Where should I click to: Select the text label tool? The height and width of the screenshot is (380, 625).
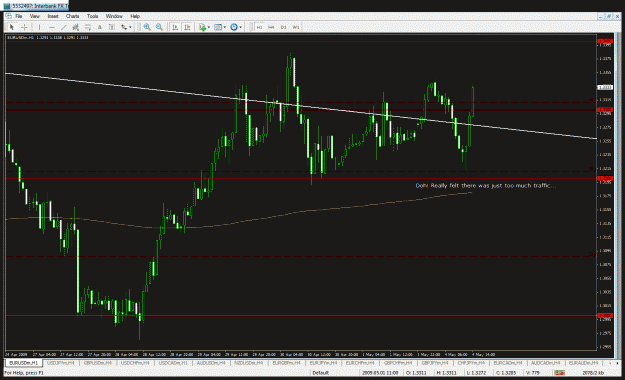coord(112,27)
